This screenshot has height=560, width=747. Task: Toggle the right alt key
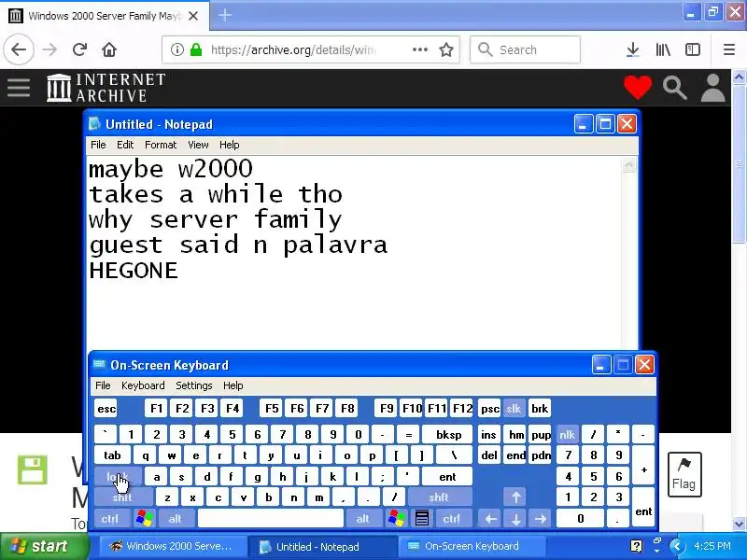point(363,518)
